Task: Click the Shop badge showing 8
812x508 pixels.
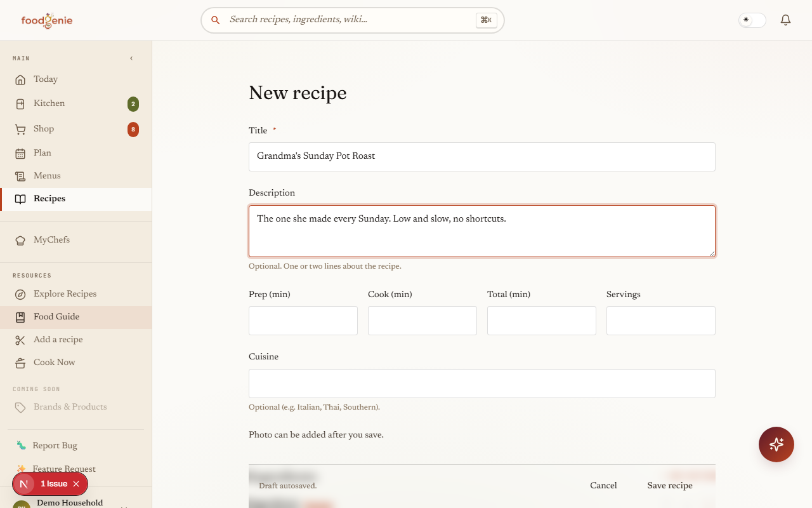Action: pos(133,130)
